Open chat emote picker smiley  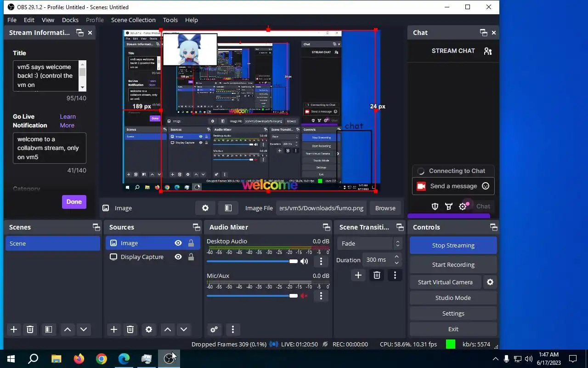coord(486,186)
